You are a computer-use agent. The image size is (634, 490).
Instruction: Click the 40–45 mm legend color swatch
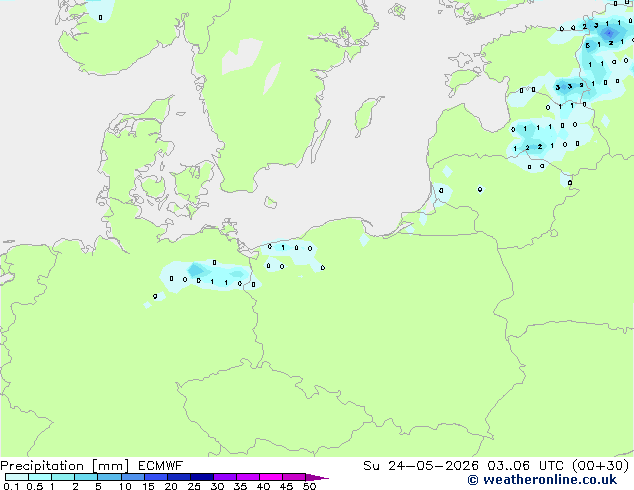tap(271, 477)
